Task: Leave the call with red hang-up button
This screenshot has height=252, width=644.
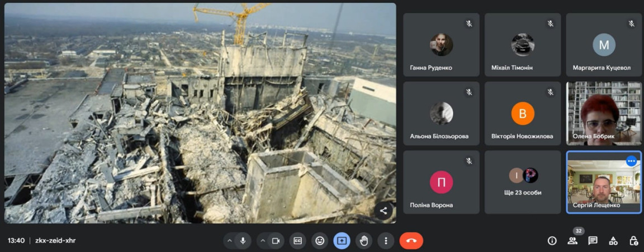Action: [x=411, y=241]
